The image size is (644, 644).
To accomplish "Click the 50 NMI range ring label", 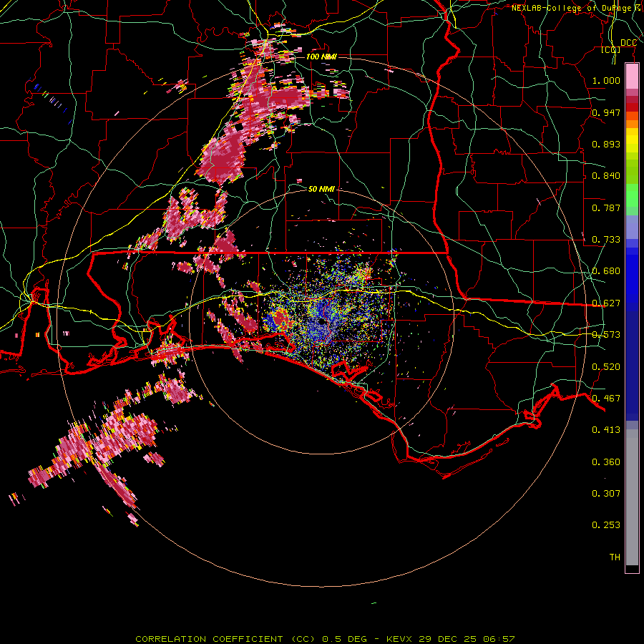I will [321, 189].
